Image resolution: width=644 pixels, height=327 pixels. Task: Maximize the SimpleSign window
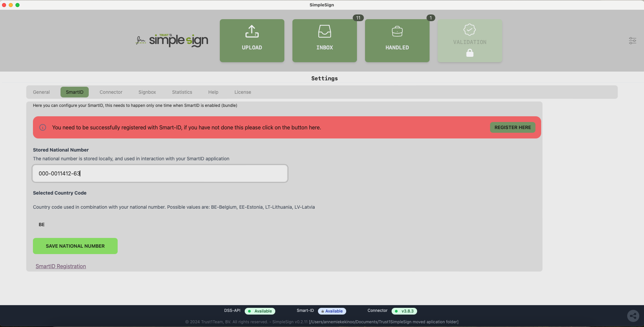click(x=17, y=5)
